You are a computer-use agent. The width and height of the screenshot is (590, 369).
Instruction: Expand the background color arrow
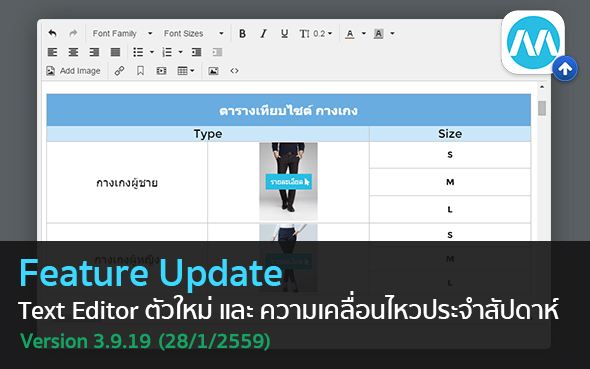point(392,33)
